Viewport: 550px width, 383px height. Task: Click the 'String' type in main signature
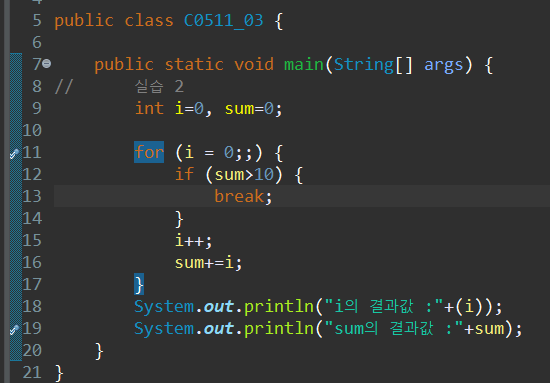364,65
